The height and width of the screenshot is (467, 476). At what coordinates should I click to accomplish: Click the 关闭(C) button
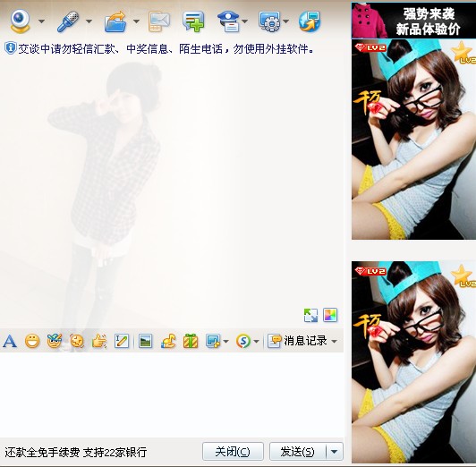233,452
